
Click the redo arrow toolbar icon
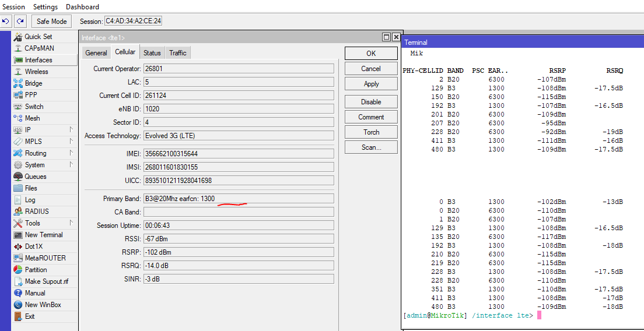click(20, 22)
